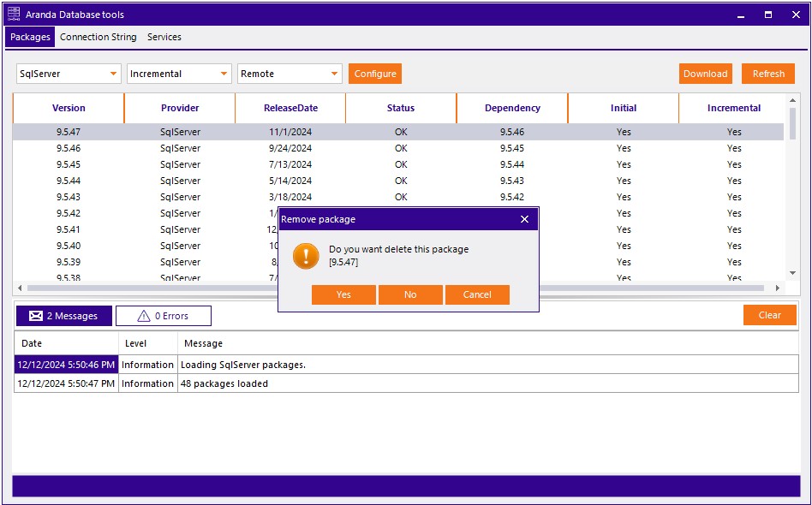
Task: Sort by Incremental column header
Action: pyautogui.click(x=734, y=108)
